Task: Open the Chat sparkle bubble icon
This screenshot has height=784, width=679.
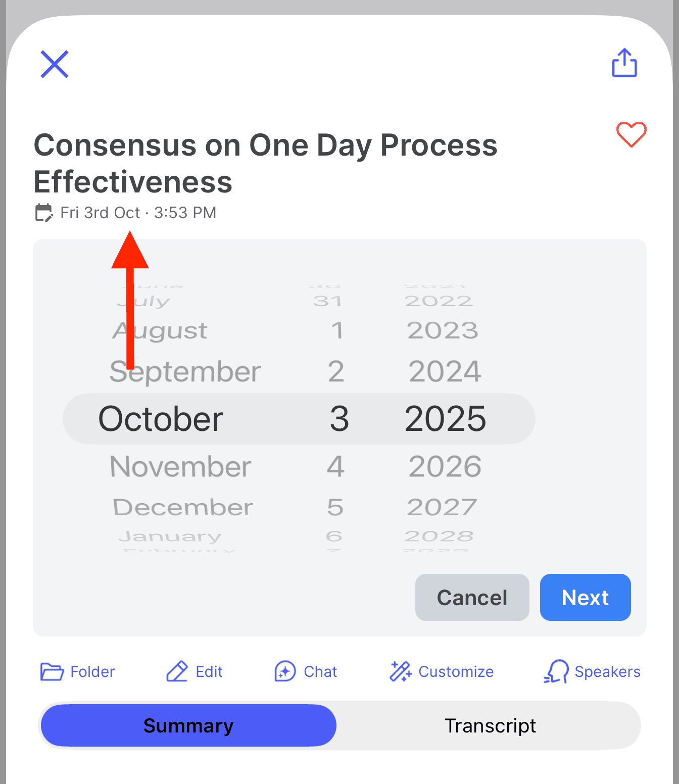Action: [285, 671]
